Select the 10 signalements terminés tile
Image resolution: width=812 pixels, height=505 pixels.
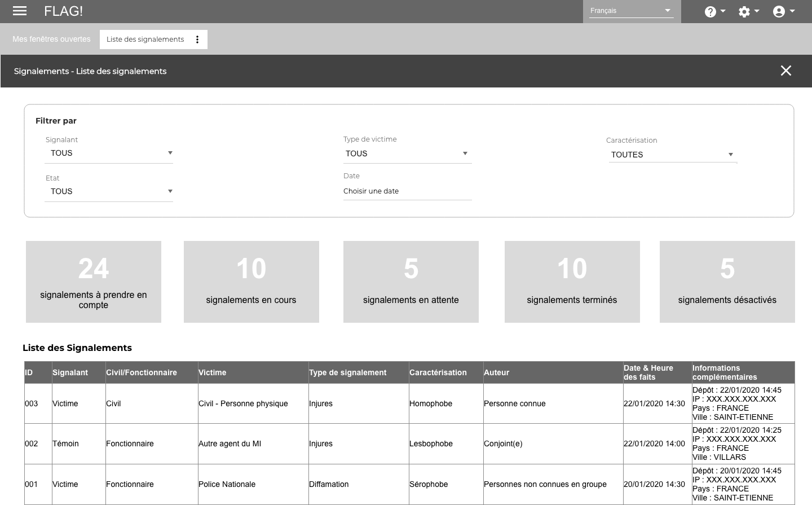pos(572,282)
